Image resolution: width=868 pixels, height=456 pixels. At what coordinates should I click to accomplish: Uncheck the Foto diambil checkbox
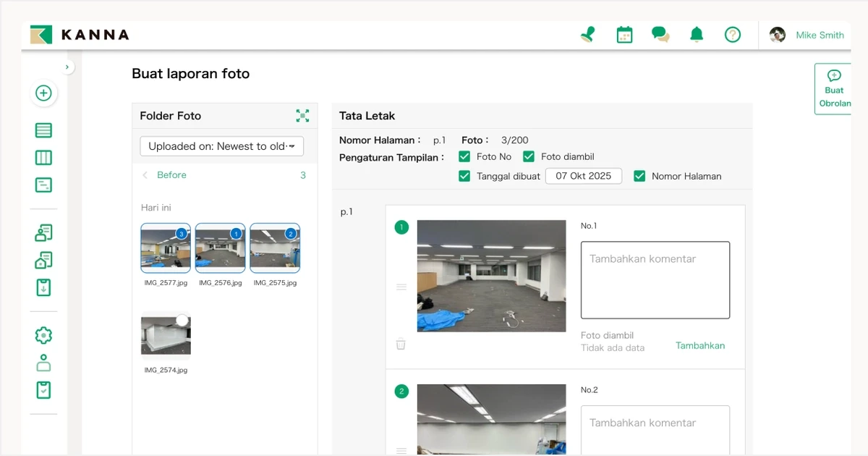click(529, 156)
